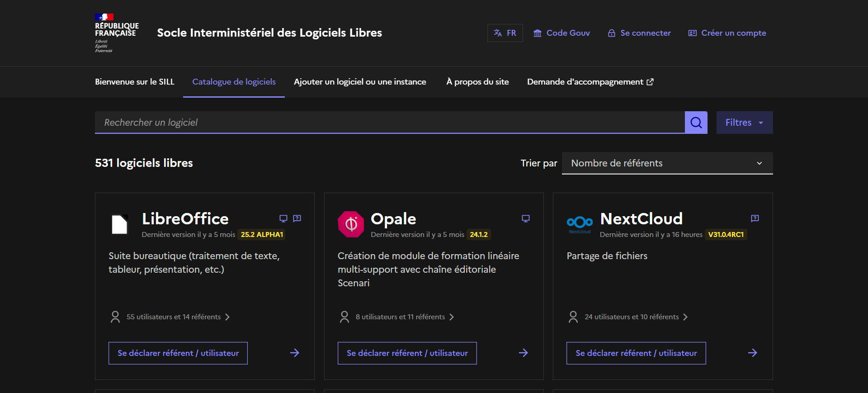Click the arrow on the NextCloud card
Image resolution: width=868 pixels, height=393 pixels.
[x=753, y=353]
